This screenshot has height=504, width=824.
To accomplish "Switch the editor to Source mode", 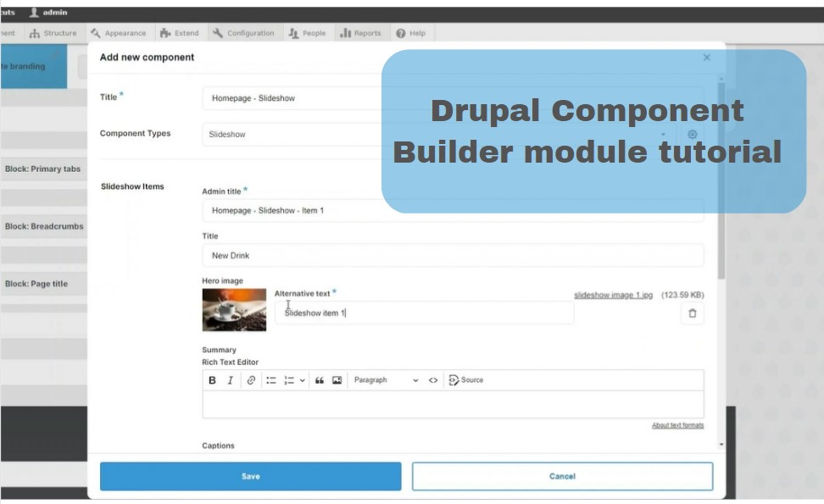I will click(466, 380).
